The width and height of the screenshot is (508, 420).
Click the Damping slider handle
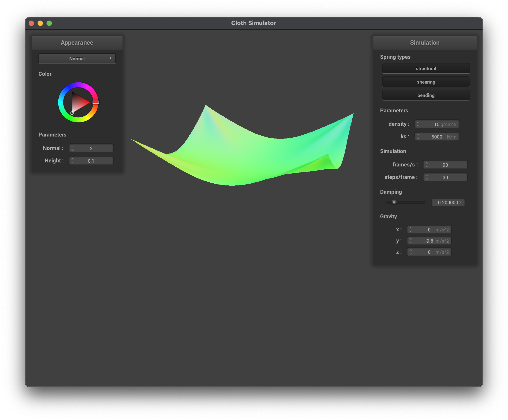click(x=394, y=202)
